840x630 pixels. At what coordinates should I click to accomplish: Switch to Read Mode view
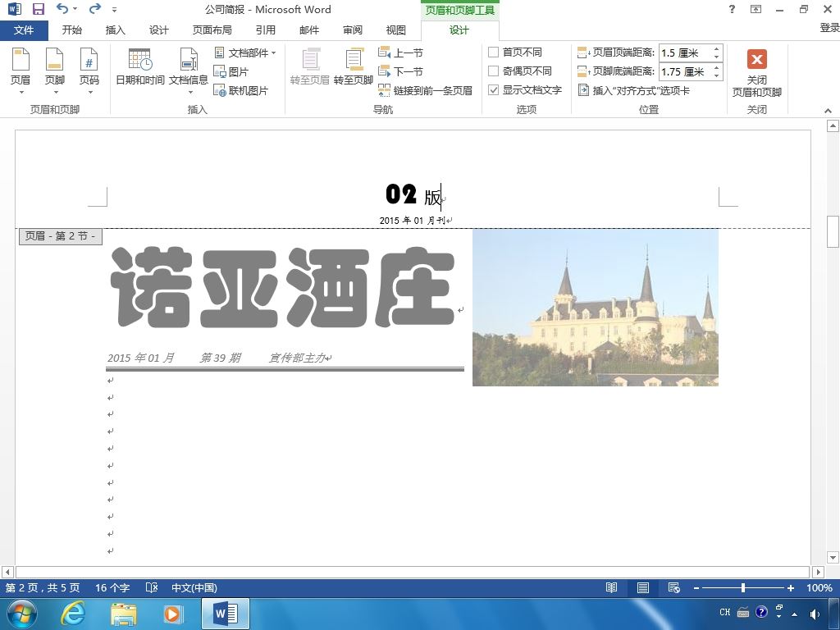611,587
